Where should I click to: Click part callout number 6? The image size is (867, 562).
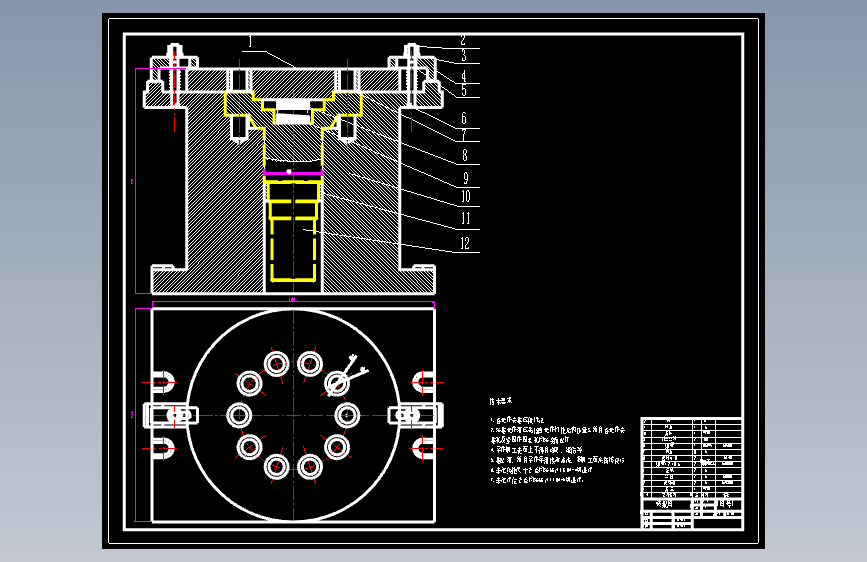coord(463,118)
